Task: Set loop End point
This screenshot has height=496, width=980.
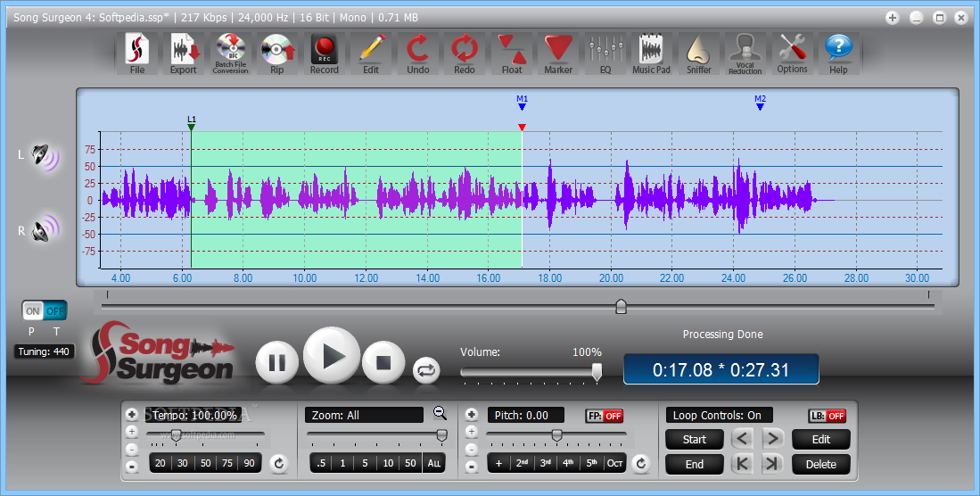Action: (x=695, y=464)
